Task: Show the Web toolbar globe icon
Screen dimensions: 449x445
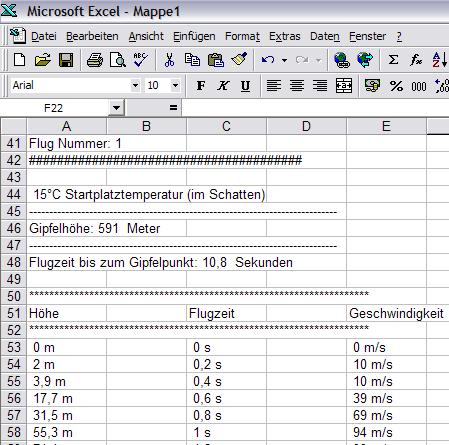Action: (x=365, y=60)
